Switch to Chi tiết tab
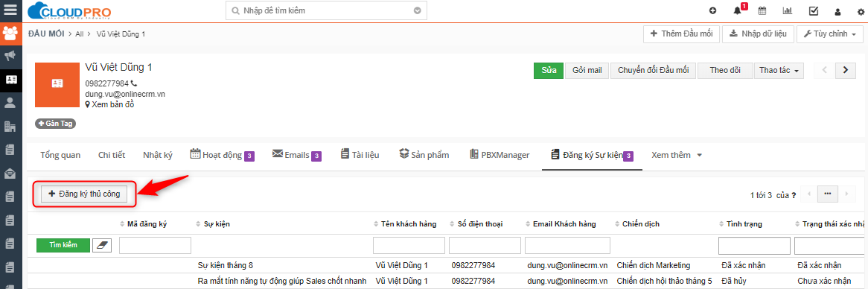 coord(111,155)
